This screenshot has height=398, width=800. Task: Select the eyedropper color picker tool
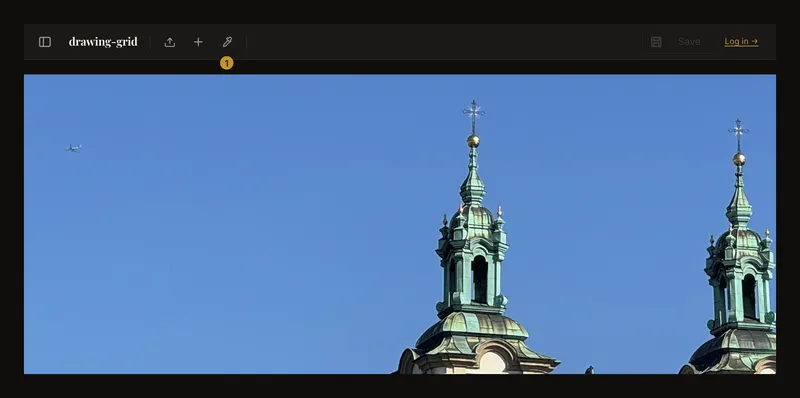(x=227, y=42)
